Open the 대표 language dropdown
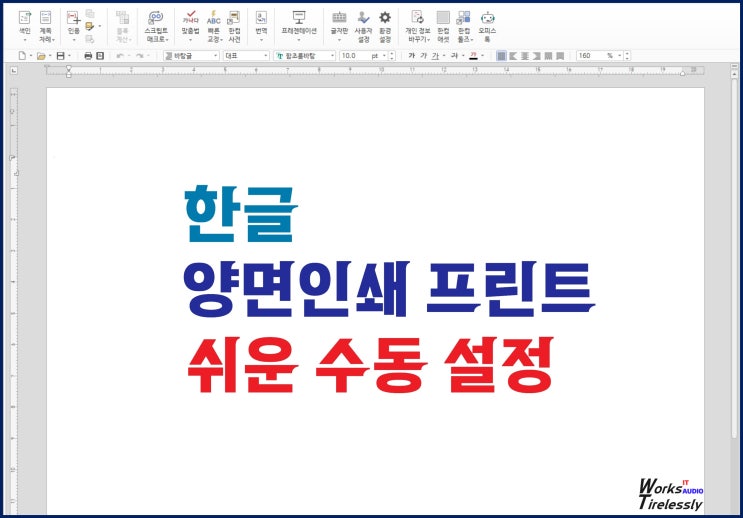This screenshot has height=518, width=743. click(x=246, y=56)
